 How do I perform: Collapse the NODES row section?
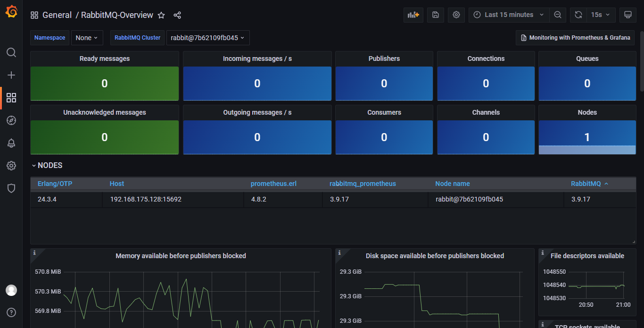(x=47, y=166)
